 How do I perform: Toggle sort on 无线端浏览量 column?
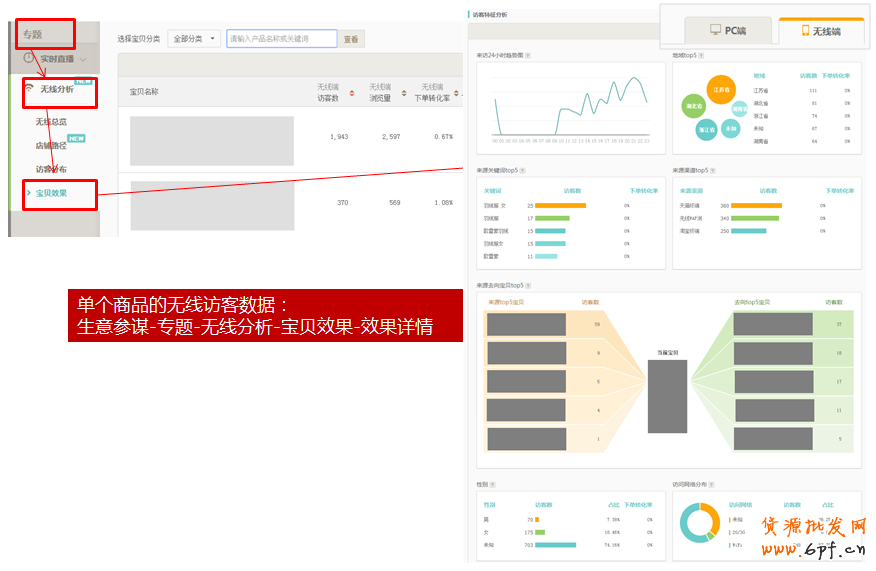pyautogui.click(x=403, y=93)
